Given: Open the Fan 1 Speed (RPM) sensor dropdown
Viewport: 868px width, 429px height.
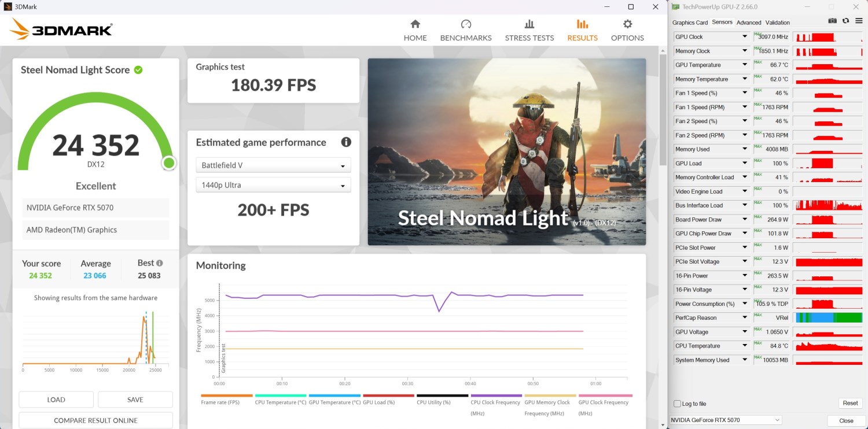Looking at the screenshot, I should click(745, 107).
